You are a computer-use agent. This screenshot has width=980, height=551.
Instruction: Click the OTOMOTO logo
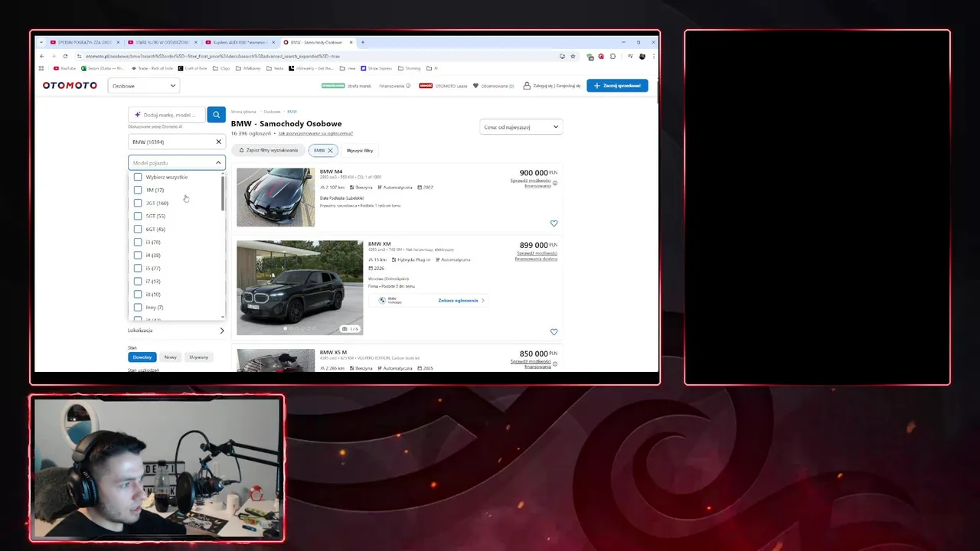tap(70, 86)
